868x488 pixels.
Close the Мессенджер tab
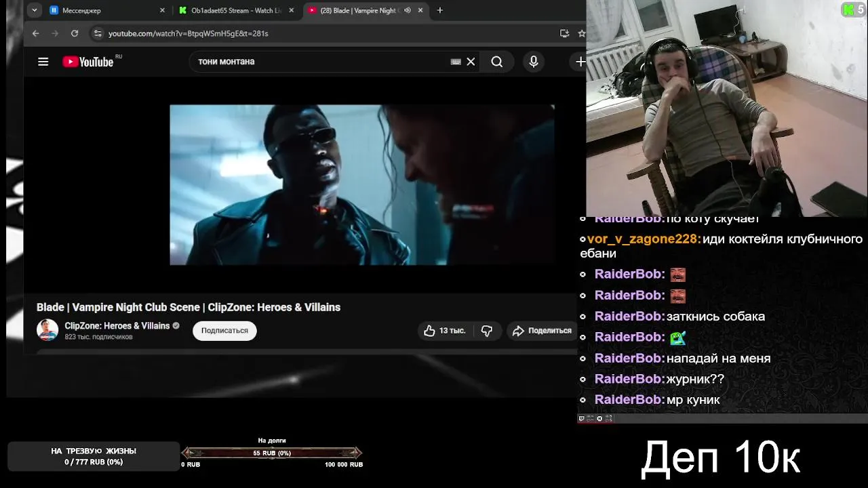coord(162,10)
